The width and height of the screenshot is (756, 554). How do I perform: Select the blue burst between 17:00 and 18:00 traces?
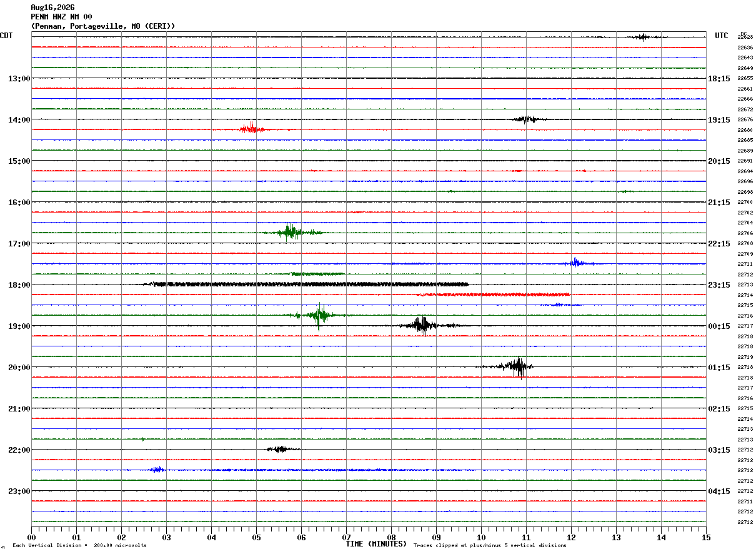(x=577, y=263)
